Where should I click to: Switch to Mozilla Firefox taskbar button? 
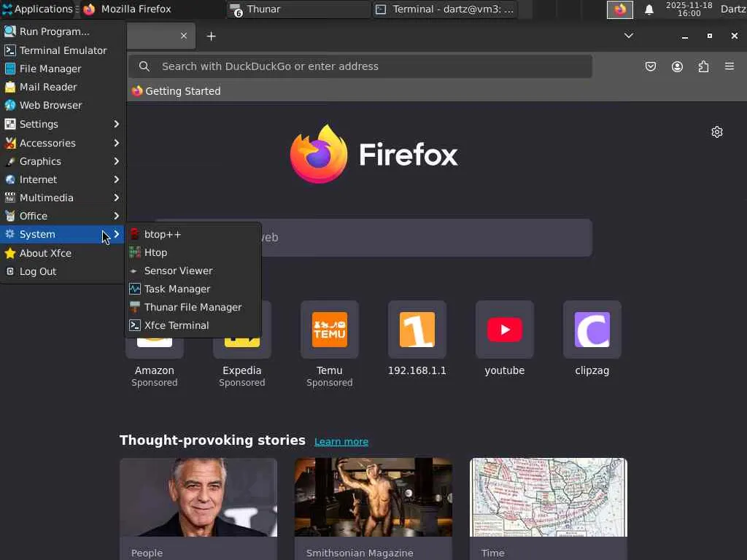[152, 9]
